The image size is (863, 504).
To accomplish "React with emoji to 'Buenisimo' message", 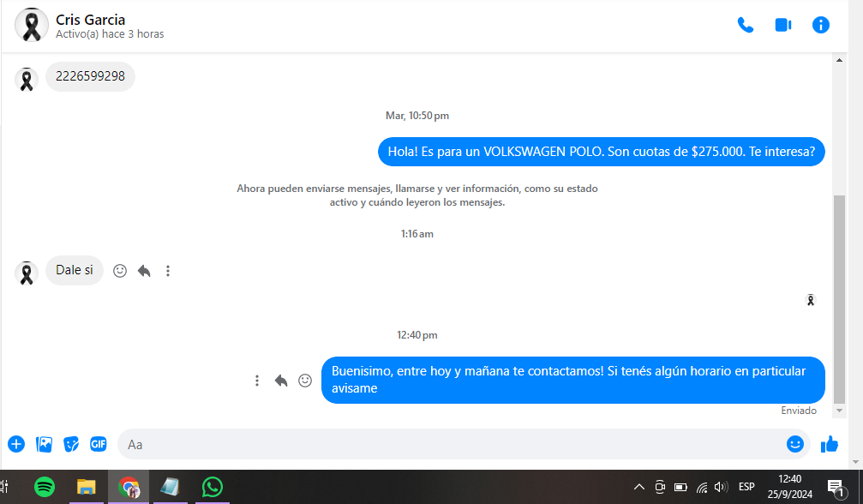I will tap(305, 381).
